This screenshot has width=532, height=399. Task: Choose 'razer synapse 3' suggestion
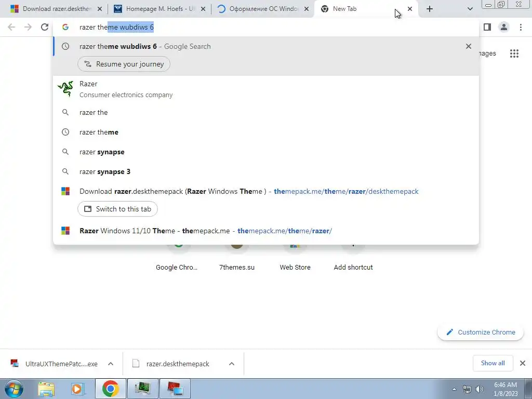pos(266,171)
